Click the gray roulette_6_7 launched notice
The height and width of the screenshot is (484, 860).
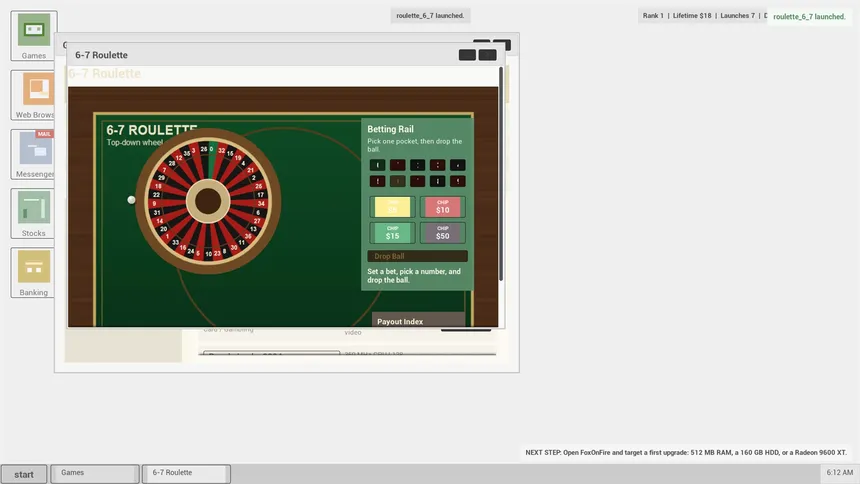pyautogui.click(x=430, y=15)
